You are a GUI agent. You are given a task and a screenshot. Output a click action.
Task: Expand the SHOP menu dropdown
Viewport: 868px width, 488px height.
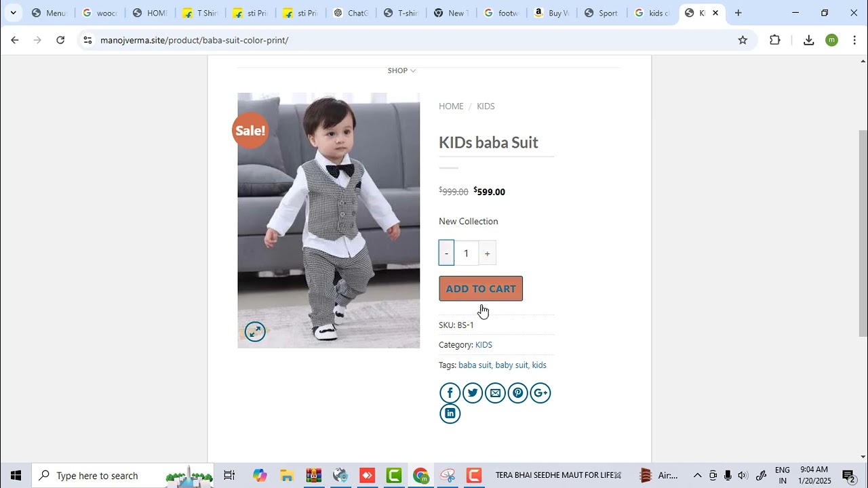click(401, 70)
